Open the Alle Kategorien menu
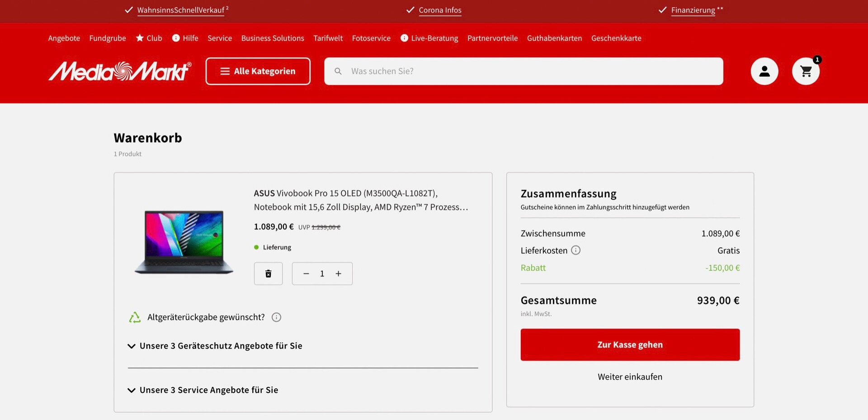 pyautogui.click(x=258, y=71)
